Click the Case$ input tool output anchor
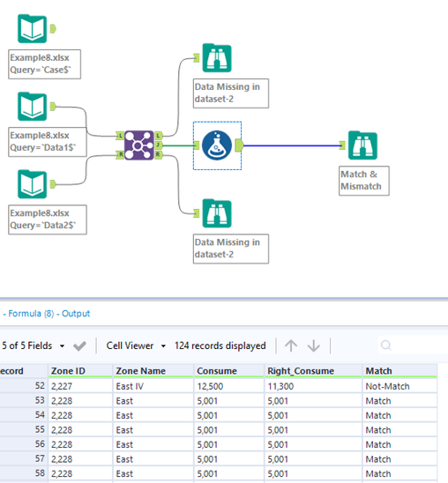This screenshot has width=448, height=483. [53, 29]
